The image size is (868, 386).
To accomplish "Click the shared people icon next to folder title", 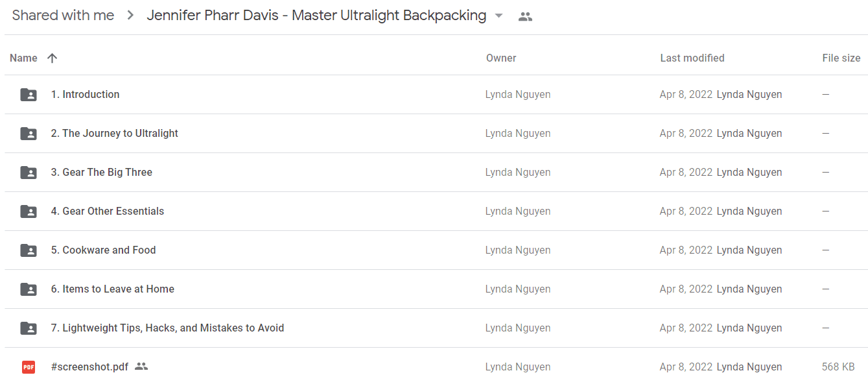I will 525,17.
